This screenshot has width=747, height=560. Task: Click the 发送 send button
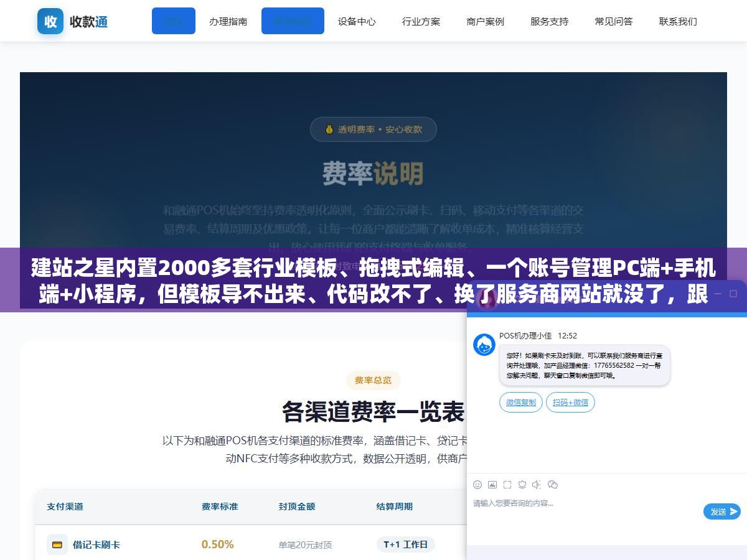click(x=722, y=511)
